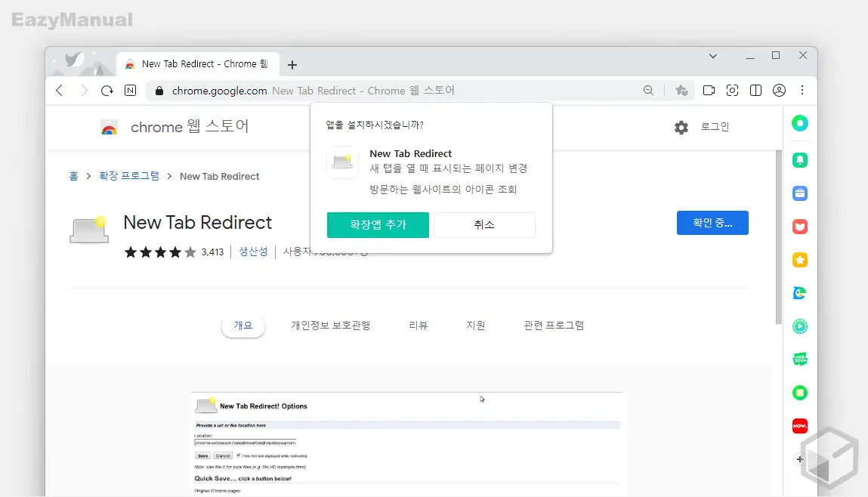Screen dimensions: 868x497
Task: Open a new tab with plus button
Action: [x=292, y=65]
